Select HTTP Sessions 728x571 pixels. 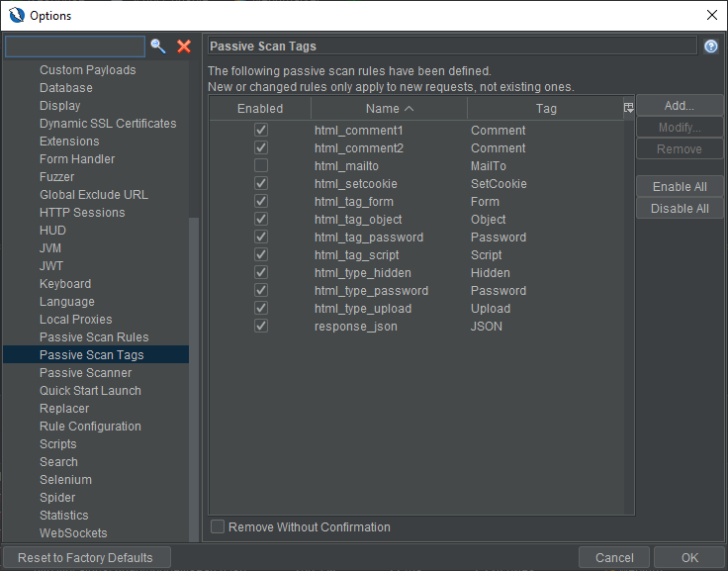82,213
